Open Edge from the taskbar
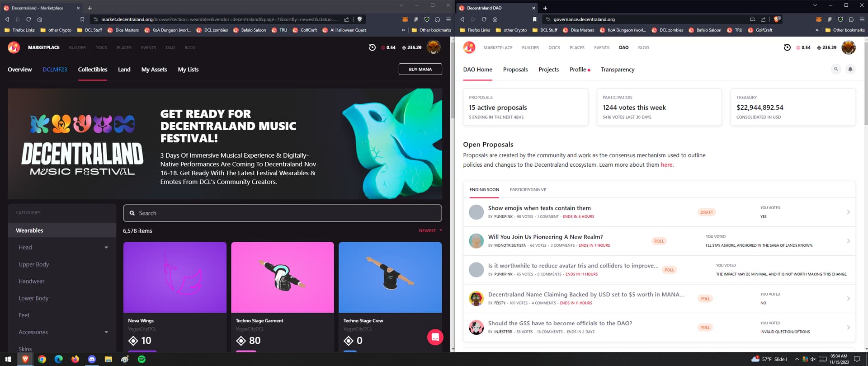Viewport: 868px width, 366px height. pyautogui.click(x=59, y=359)
